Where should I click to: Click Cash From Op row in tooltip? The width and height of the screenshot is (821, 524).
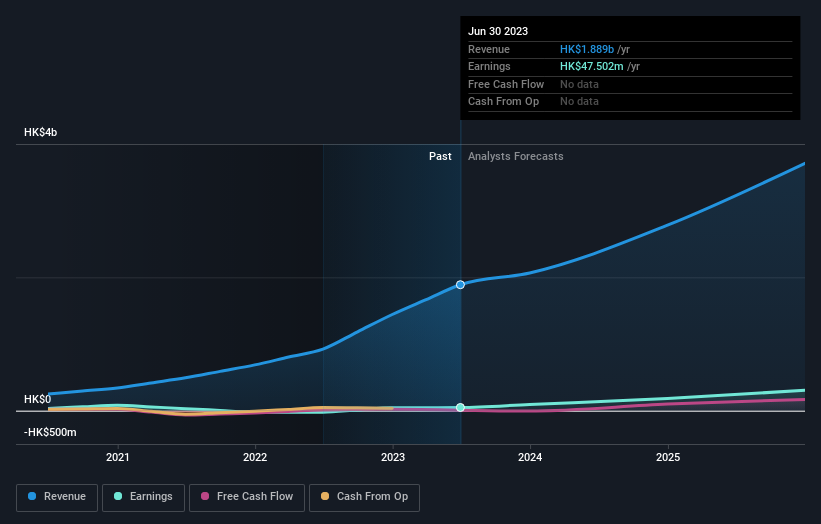pos(630,102)
